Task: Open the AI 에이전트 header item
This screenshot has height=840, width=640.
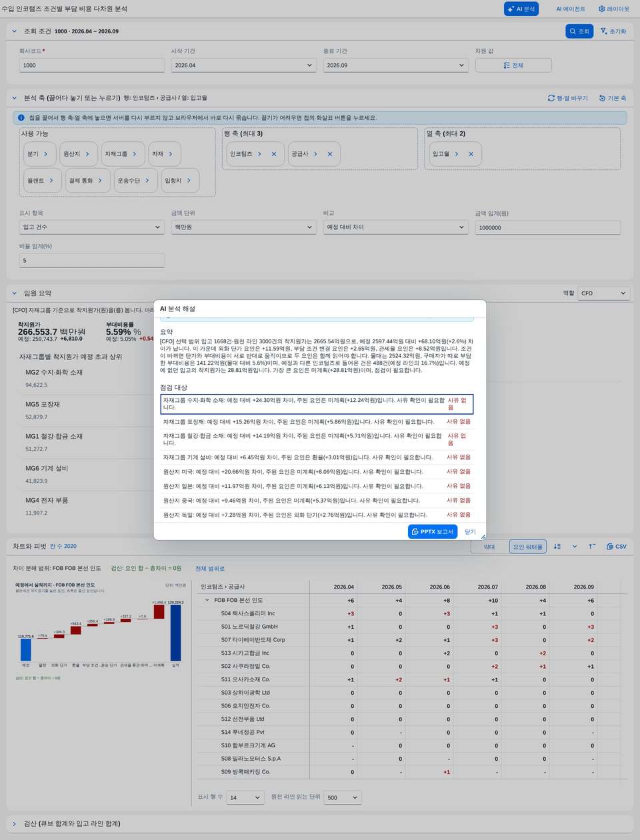Action: pos(571,9)
